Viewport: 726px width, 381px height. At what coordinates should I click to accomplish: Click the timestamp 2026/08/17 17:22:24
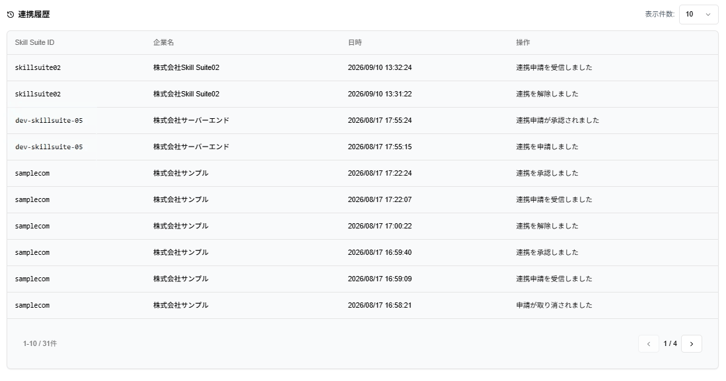point(380,173)
